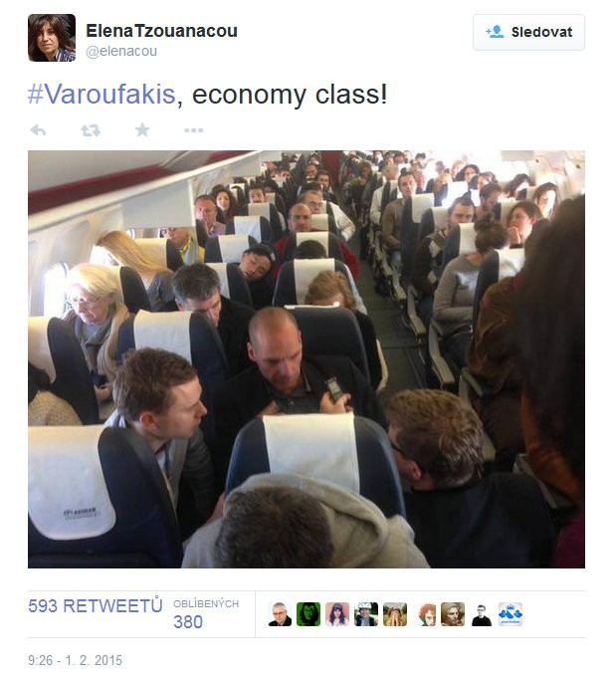Screen dimensions: 616x676
Task: Click the reply arrow icon
Action: [x=38, y=129]
